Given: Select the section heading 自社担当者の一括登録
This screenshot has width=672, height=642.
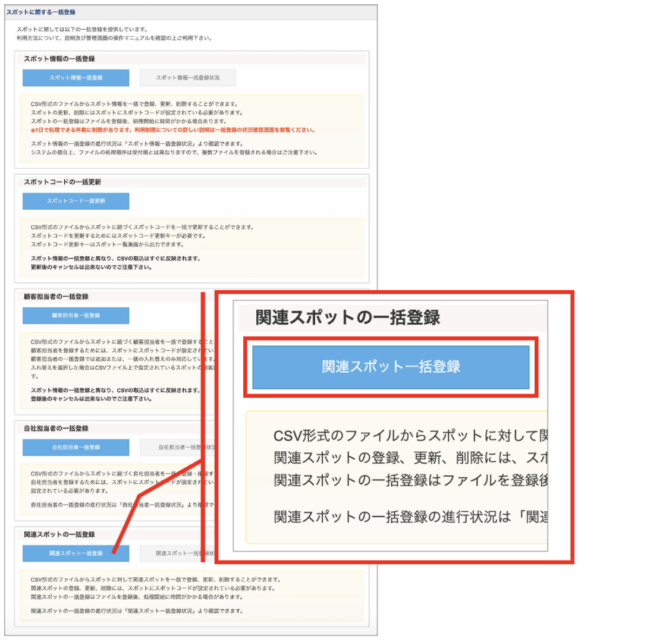Looking at the screenshot, I should (56, 428).
